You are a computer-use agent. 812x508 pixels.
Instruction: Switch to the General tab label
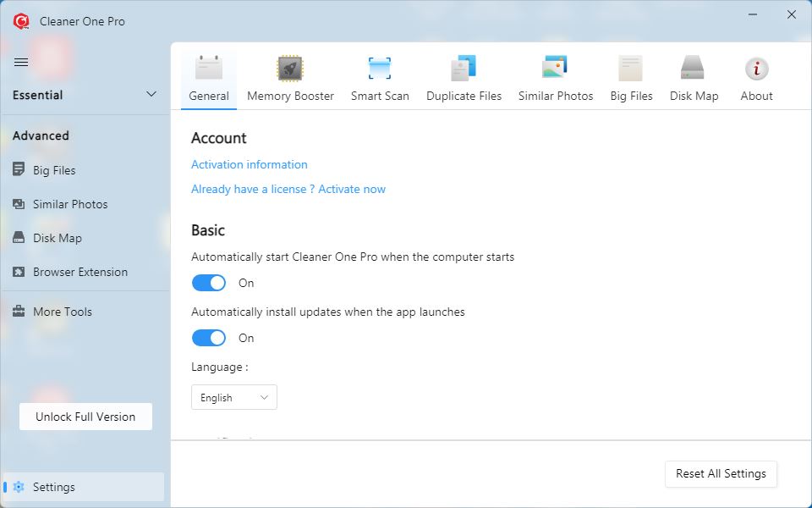tap(209, 96)
